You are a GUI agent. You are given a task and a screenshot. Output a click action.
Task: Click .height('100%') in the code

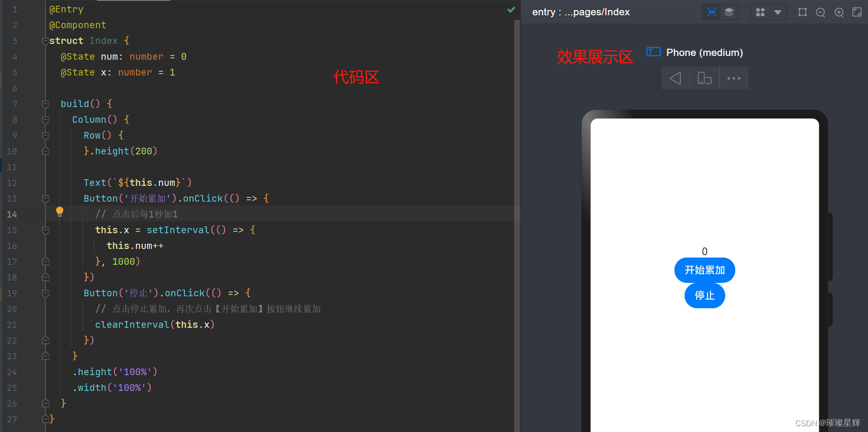(115, 372)
